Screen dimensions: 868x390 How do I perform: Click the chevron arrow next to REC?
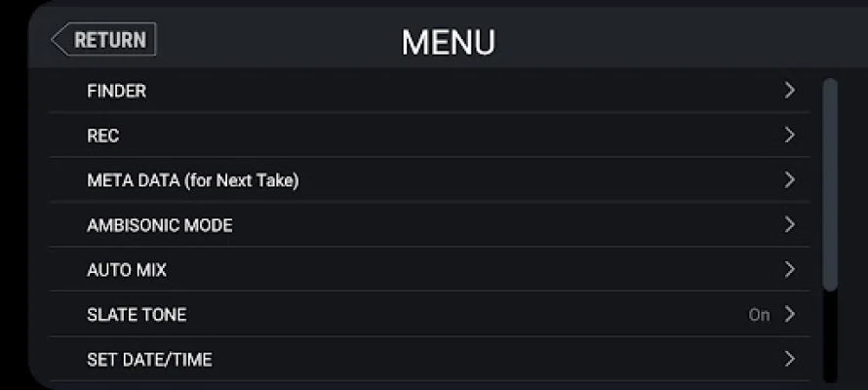(790, 136)
